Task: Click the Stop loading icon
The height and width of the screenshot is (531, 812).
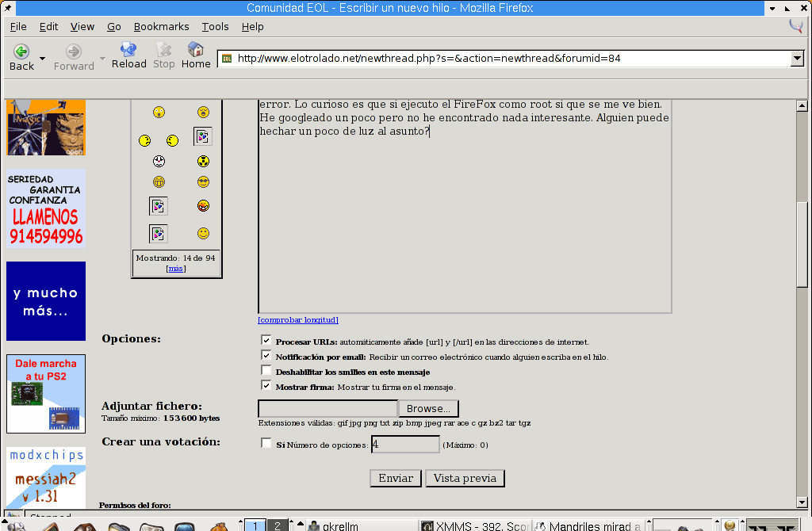Action: [163, 50]
